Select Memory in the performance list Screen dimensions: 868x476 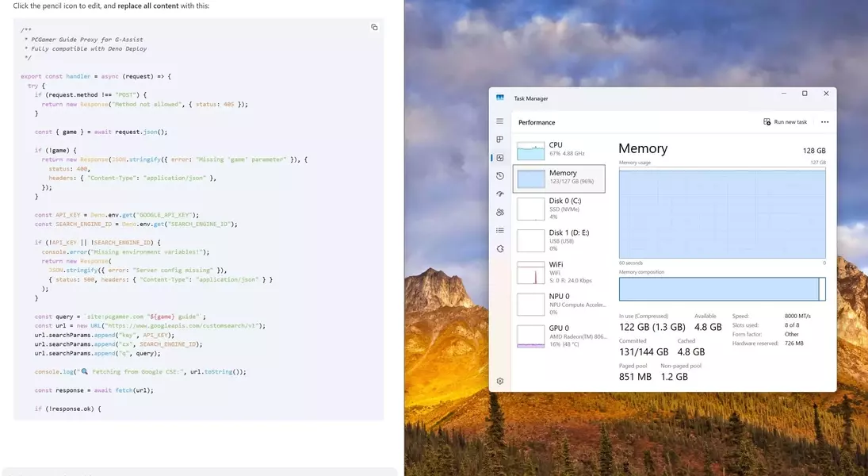point(559,178)
